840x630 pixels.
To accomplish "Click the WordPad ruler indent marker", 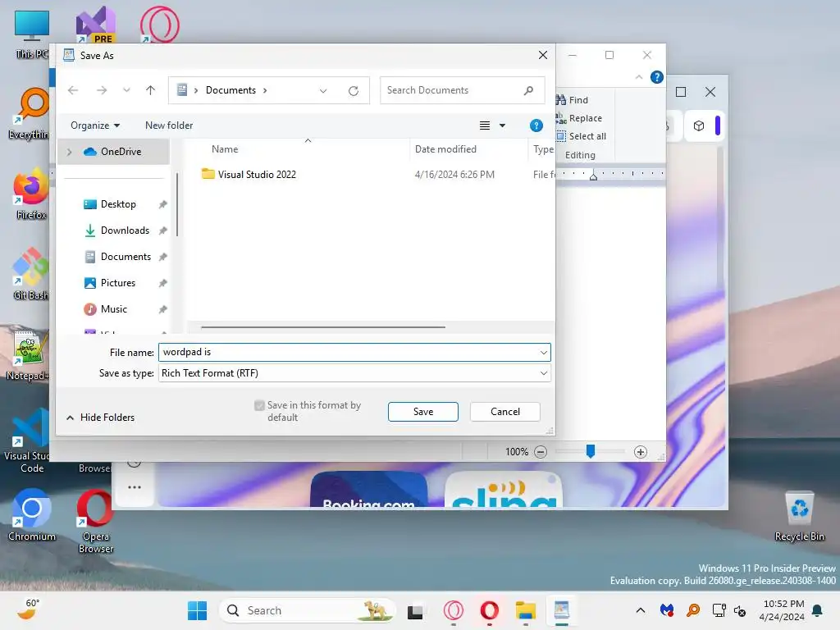I will (593, 176).
